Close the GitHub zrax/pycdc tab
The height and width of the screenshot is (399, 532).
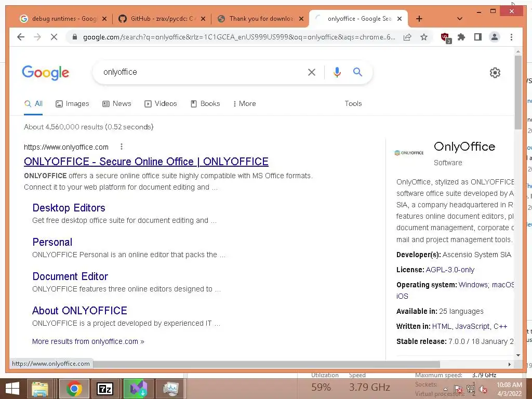(203, 19)
